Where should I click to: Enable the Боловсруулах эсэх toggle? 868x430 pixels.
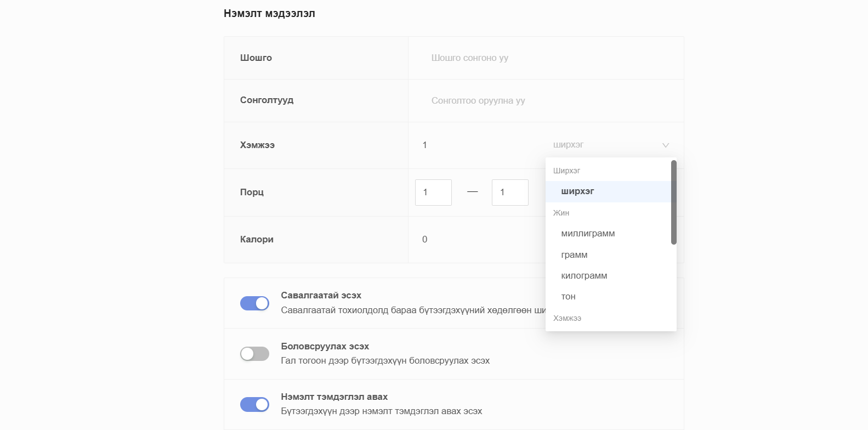coord(254,354)
